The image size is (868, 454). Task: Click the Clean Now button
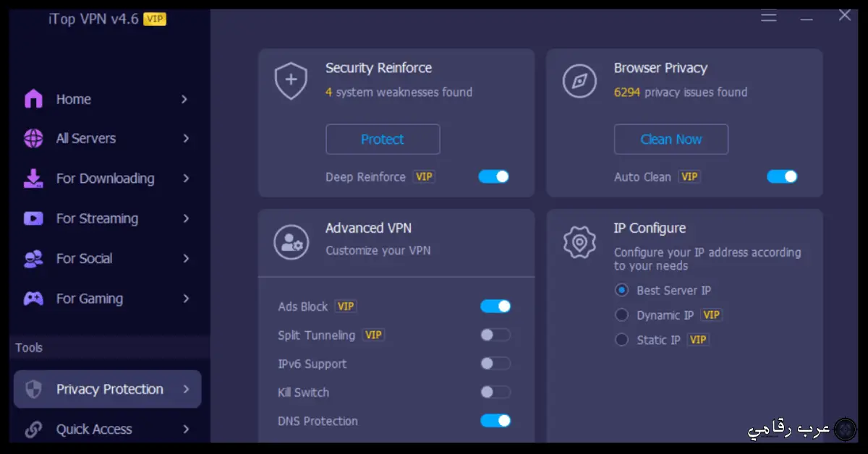[x=671, y=139]
